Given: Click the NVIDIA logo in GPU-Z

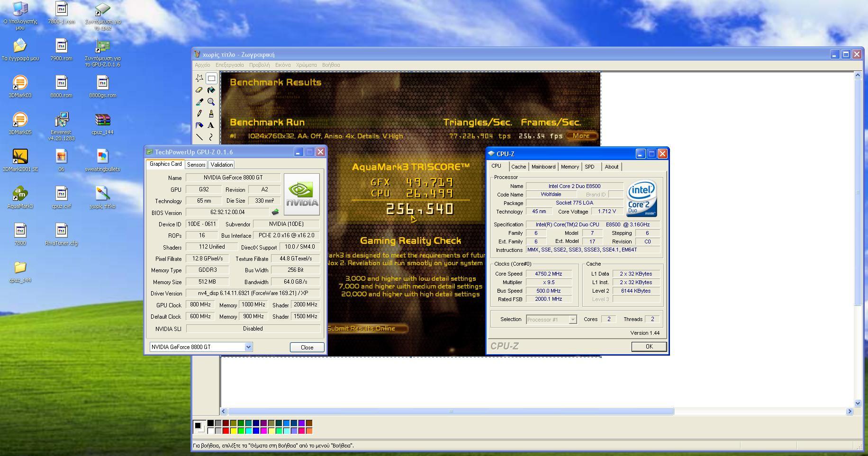Looking at the screenshot, I should click(x=302, y=195).
